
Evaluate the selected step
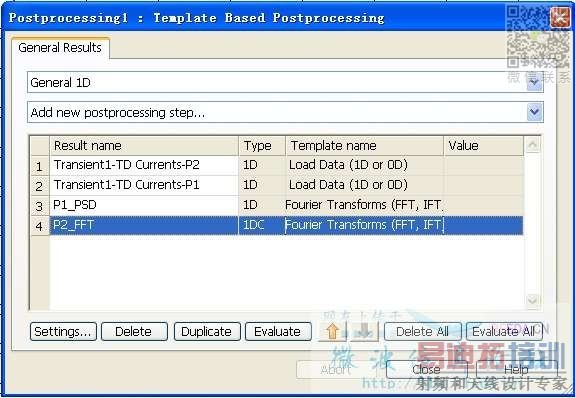[x=278, y=332]
